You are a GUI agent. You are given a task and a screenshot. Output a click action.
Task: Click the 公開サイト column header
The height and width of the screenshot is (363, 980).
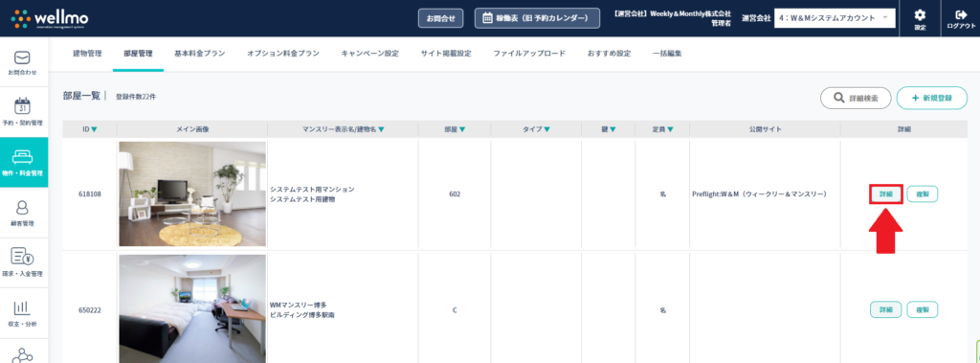point(765,129)
